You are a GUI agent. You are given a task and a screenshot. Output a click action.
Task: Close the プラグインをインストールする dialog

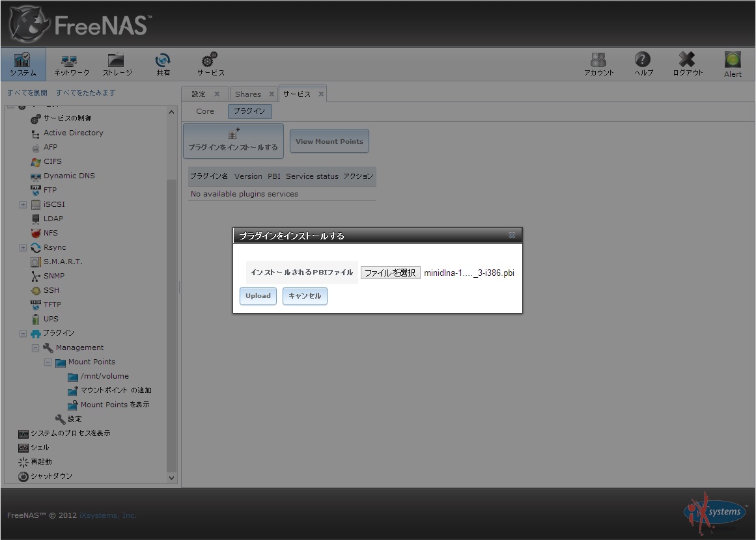pos(512,235)
